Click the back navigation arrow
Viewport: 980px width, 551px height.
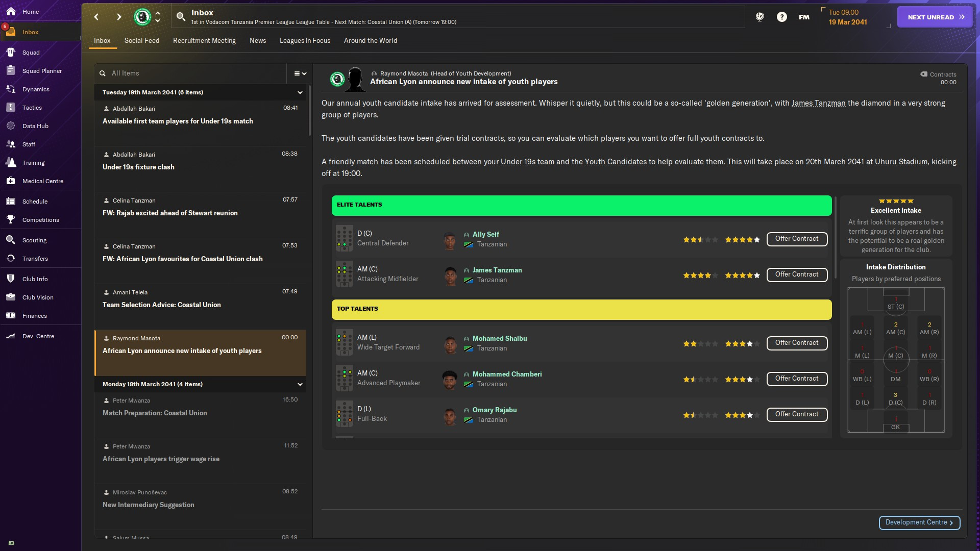tap(96, 17)
